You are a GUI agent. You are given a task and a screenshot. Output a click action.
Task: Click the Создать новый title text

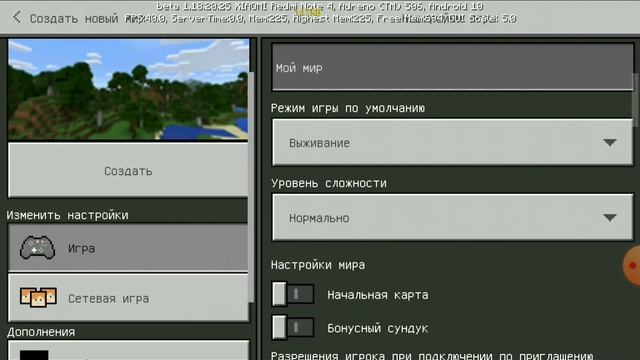point(74,18)
